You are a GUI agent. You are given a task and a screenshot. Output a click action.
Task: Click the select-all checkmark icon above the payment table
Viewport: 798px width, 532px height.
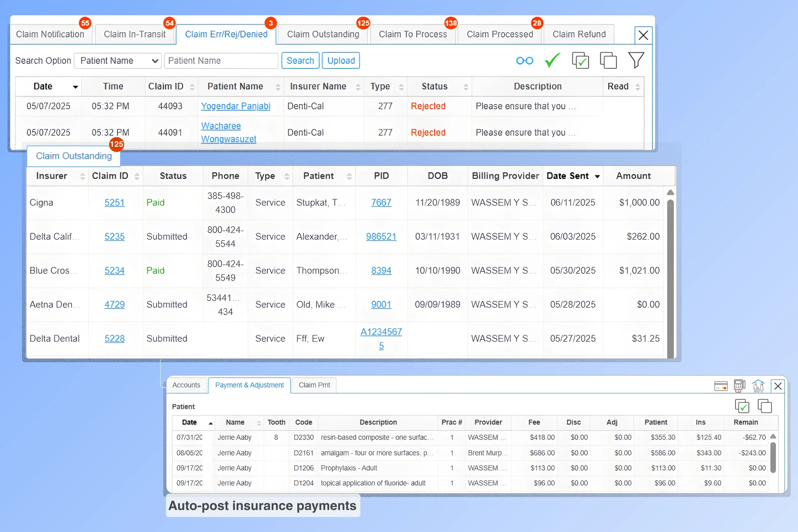(x=742, y=406)
